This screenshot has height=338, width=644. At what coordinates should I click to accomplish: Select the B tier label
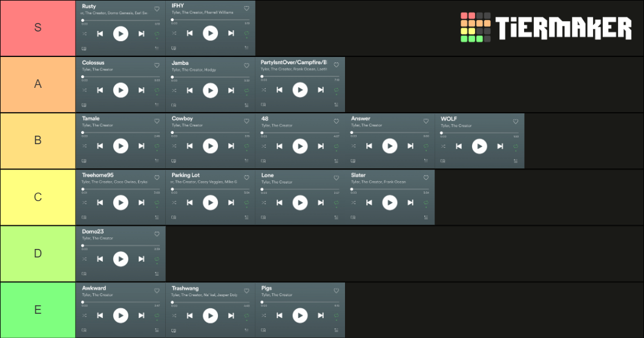tap(38, 140)
